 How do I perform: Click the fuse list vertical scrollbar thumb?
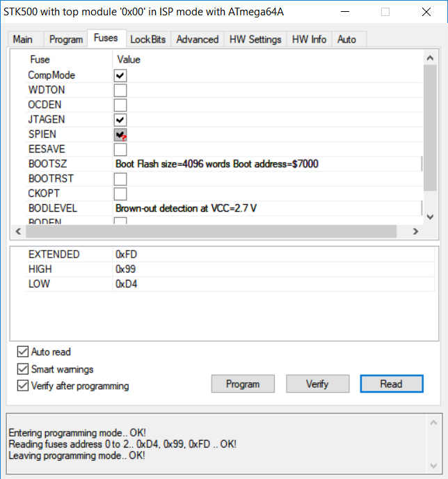coord(431,127)
